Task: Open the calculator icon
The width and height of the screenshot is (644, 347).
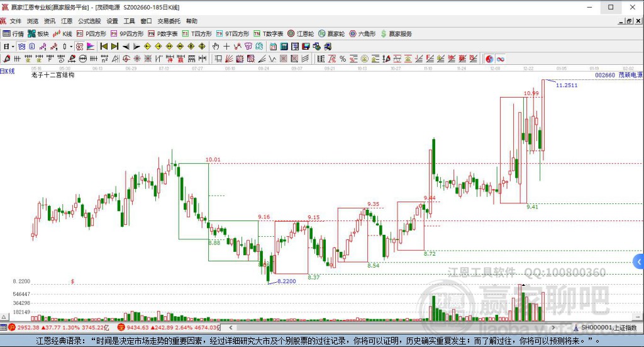Action: tap(284, 47)
